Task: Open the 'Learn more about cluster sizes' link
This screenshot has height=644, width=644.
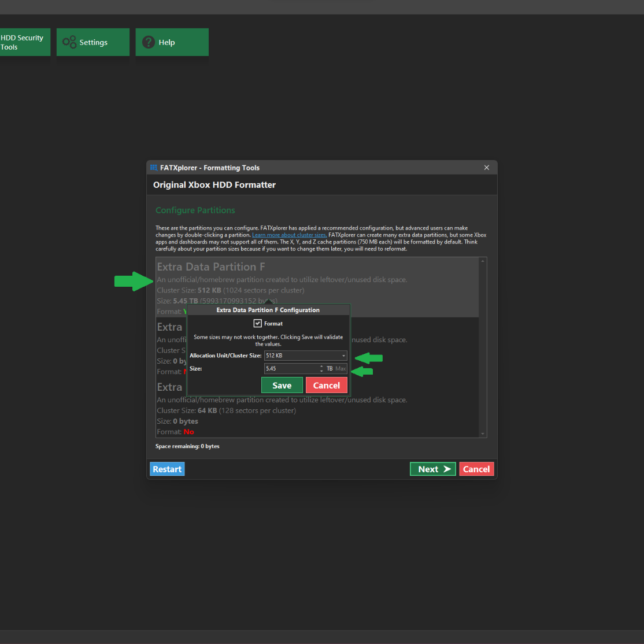Action: point(289,235)
